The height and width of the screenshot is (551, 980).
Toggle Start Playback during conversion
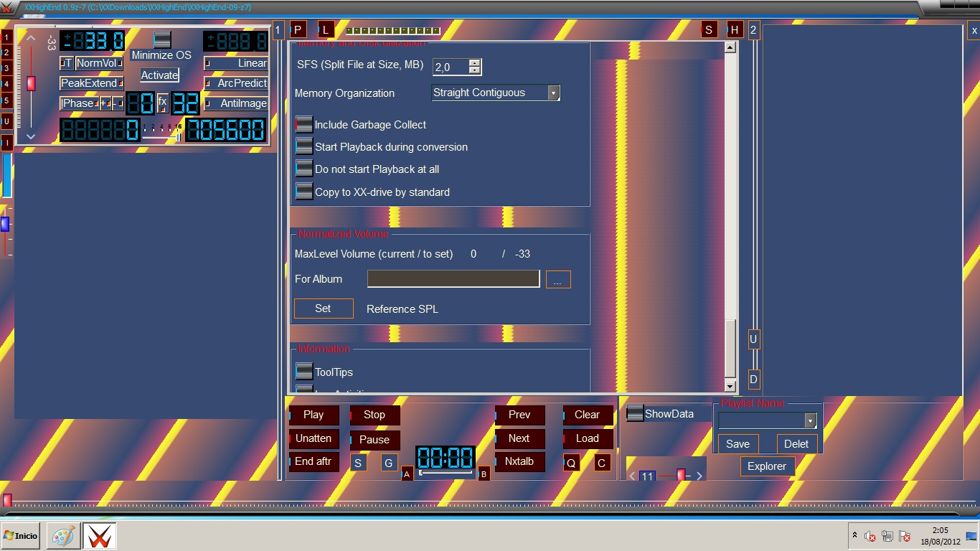tap(304, 146)
